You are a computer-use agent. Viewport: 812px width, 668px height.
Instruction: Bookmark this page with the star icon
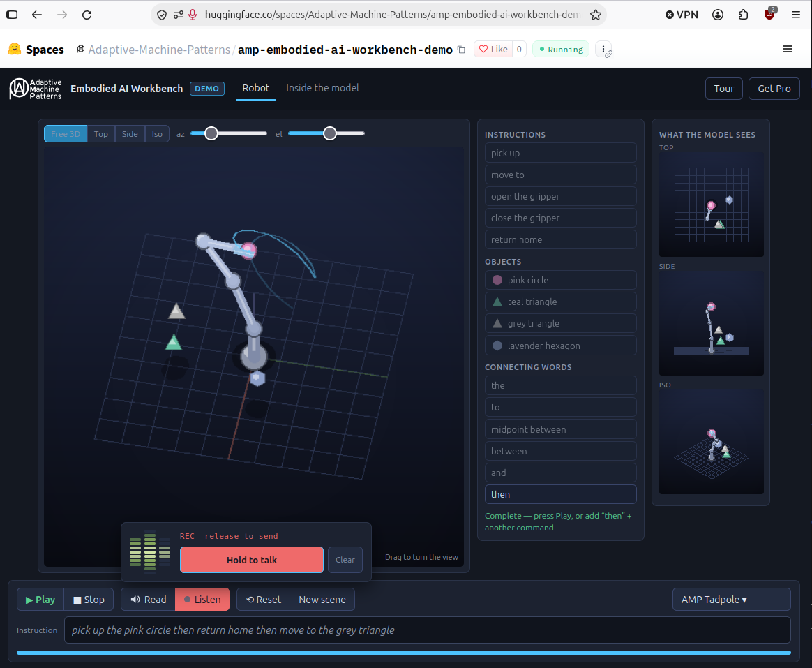pyautogui.click(x=596, y=15)
